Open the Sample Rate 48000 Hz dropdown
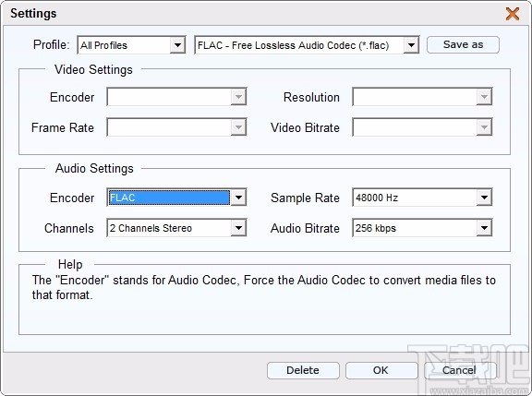532x396 pixels. click(x=422, y=198)
